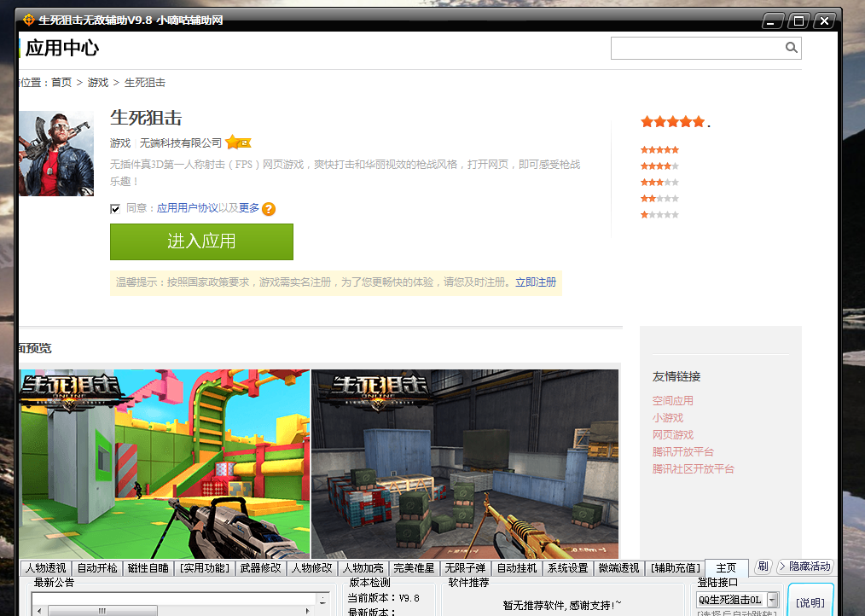Minimize the 生死狙击无敌辅助 window
865x616 pixels.
pos(771,21)
